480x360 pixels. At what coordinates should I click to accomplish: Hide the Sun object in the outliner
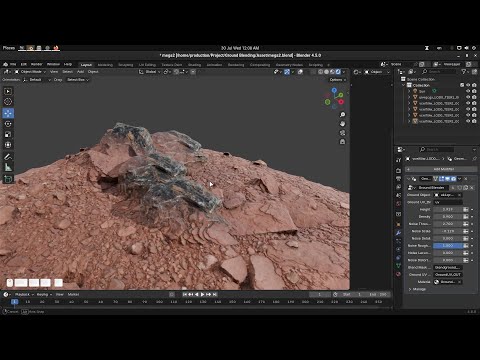468,91
